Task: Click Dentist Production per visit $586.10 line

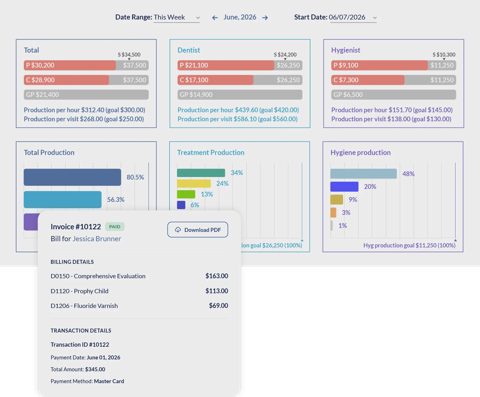Action: coord(237,119)
